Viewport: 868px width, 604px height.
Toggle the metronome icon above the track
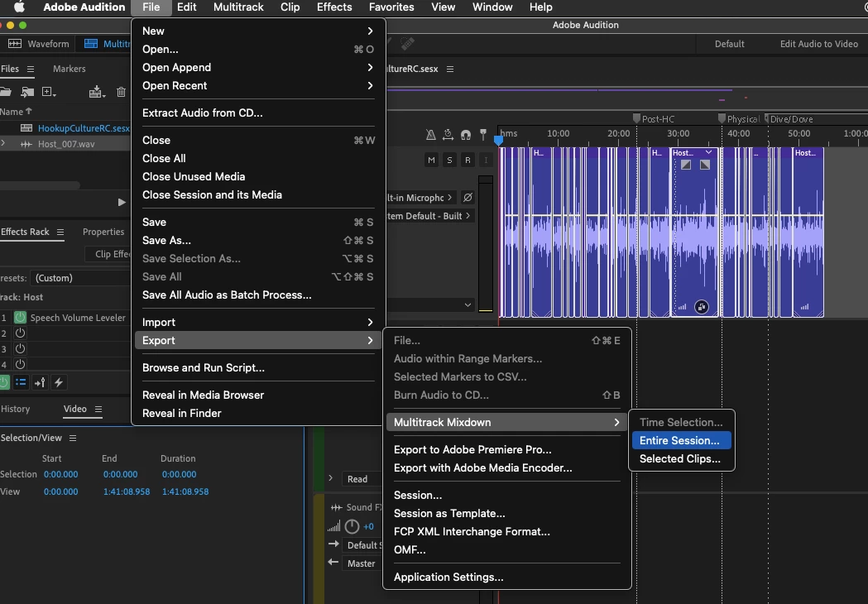(x=430, y=135)
